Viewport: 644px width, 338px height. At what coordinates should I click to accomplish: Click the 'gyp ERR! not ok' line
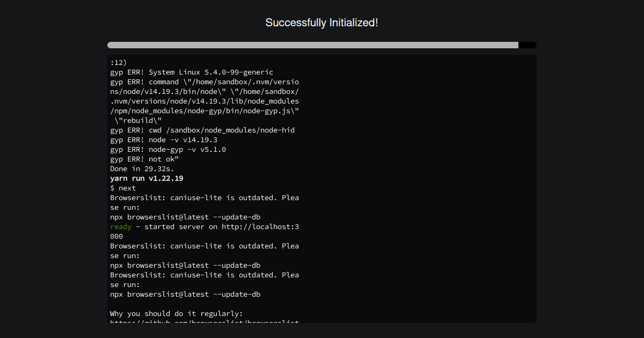pyautogui.click(x=144, y=159)
